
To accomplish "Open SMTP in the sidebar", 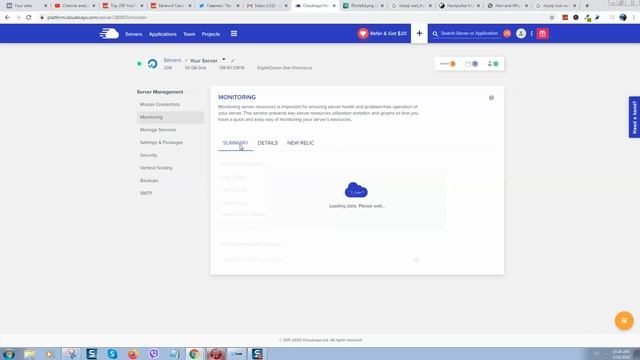I will (x=146, y=193).
